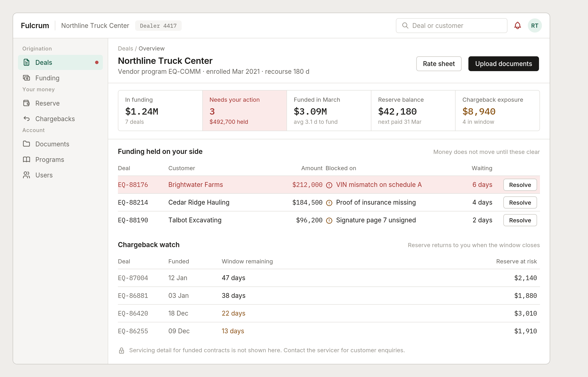Viewport: 588px width, 377px height.
Task: Click the 22 days window value
Action: point(233,313)
